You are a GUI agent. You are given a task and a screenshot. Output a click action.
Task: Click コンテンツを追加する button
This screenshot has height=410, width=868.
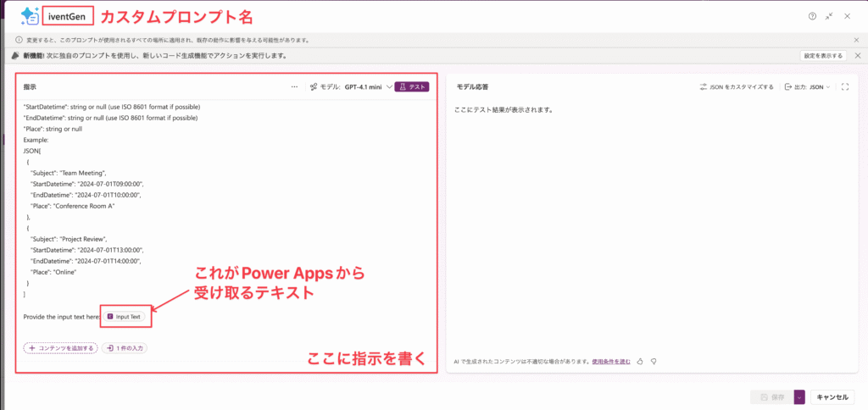pyautogui.click(x=60, y=347)
